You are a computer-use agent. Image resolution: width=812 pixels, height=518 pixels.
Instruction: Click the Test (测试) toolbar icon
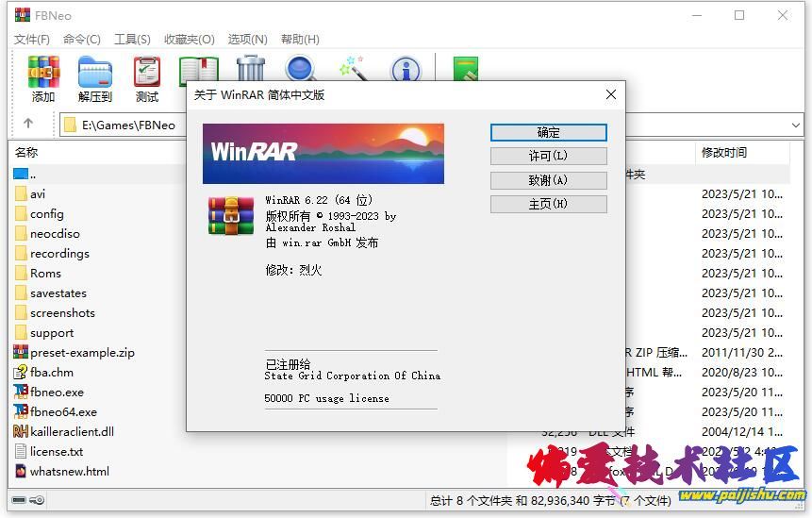147,72
